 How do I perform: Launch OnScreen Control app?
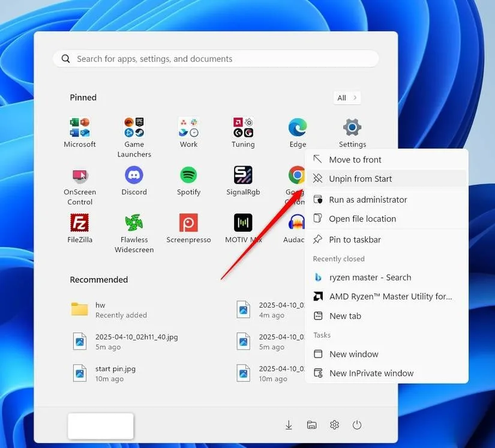point(80,175)
